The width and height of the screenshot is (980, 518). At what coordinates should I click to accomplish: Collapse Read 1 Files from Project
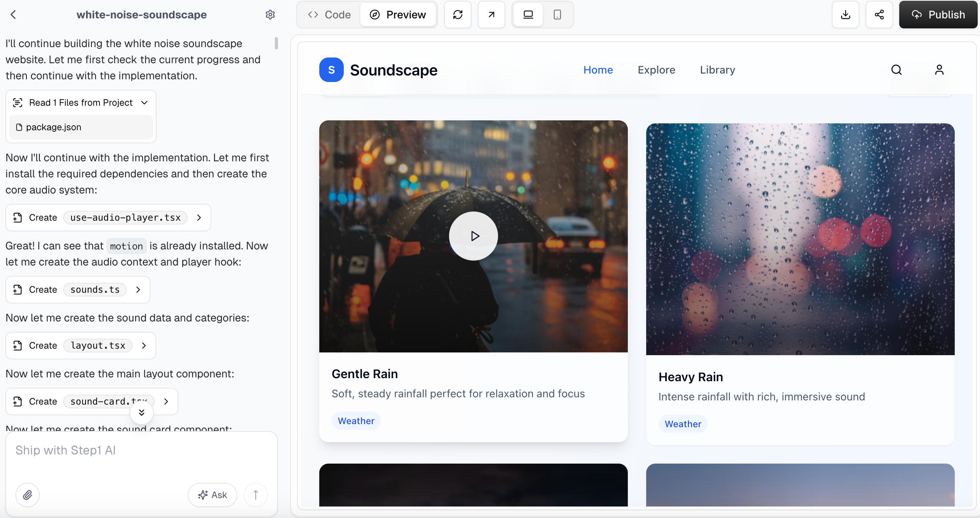tap(144, 103)
